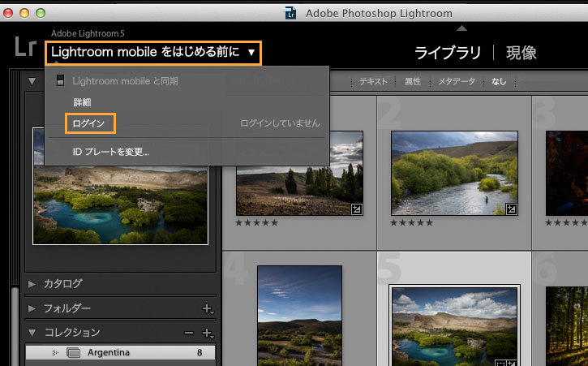This screenshot has width=588, height=366.
Task: Choose IDプレートを変更... menu item
Action: (x=110, y=152)
